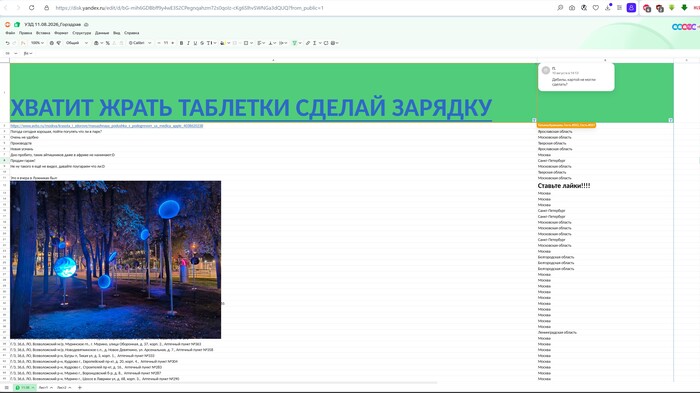Select the active green sheet tab
This screenshot has height=393, width=700.
25,388
